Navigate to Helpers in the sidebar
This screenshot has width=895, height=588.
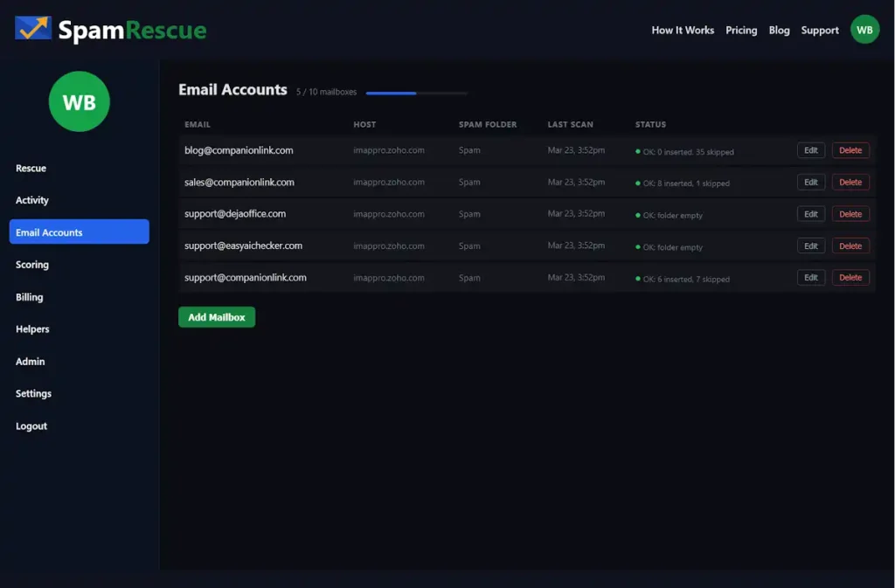32,329
